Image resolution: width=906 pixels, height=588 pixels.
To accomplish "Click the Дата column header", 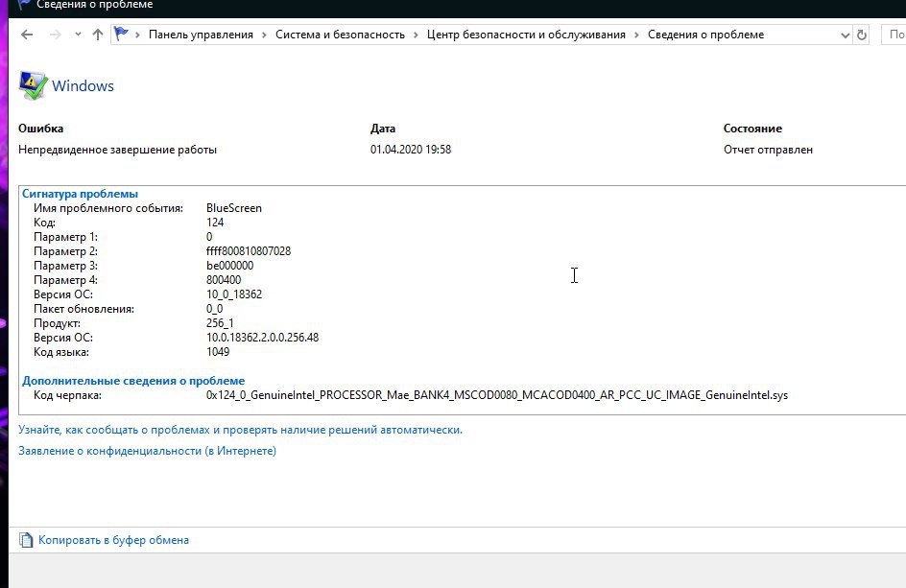I will pos(383,129).
